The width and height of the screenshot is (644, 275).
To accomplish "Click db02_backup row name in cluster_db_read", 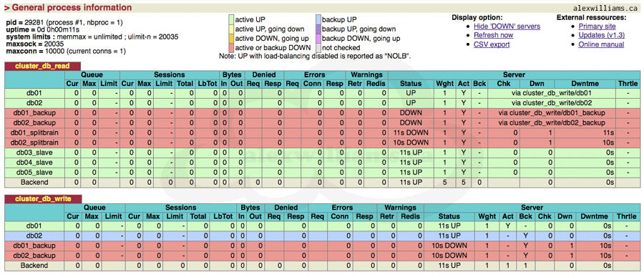I will (x=34, y=122).
